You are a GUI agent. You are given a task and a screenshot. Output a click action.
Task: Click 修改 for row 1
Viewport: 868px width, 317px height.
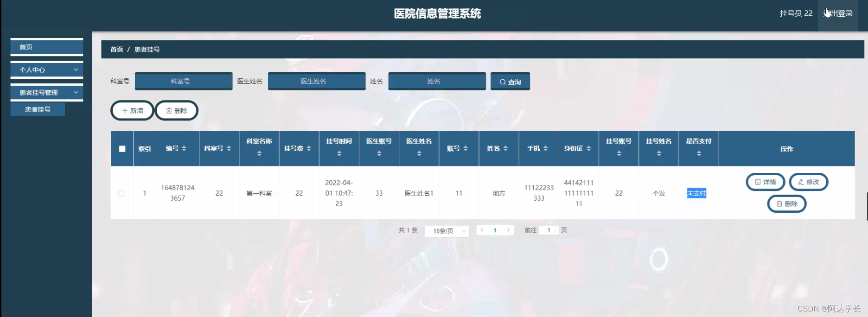click(x=809, y=182)
